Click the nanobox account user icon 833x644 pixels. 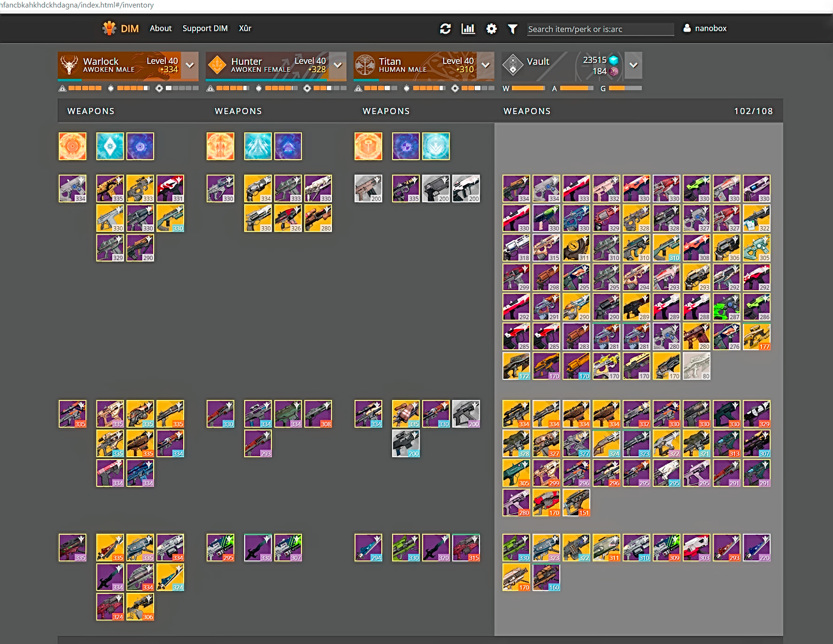coord(687,28)
